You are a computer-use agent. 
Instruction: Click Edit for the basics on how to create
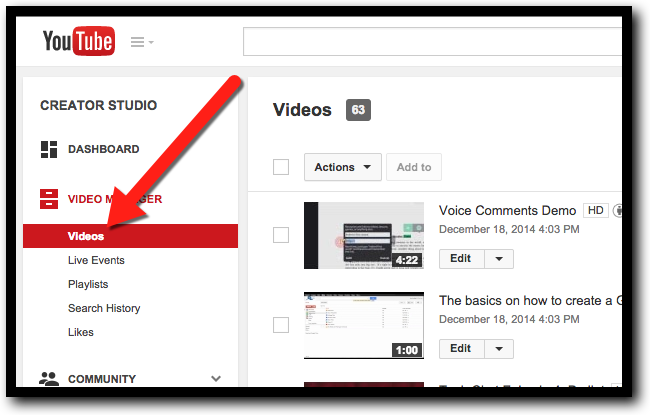pyautogui.click(x=461, y=349)
